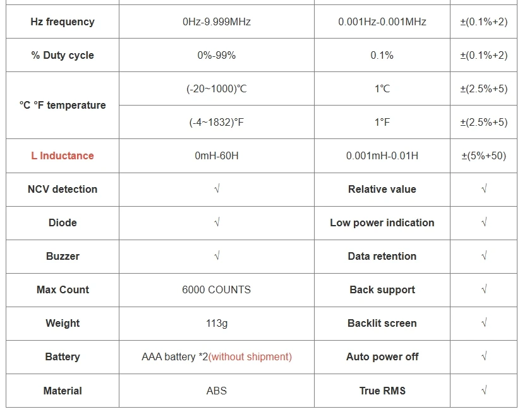Click the Backlit screen checkmark
Image resolution: width=532 pixels, height=414 pixels.
[x=484, y=323]
